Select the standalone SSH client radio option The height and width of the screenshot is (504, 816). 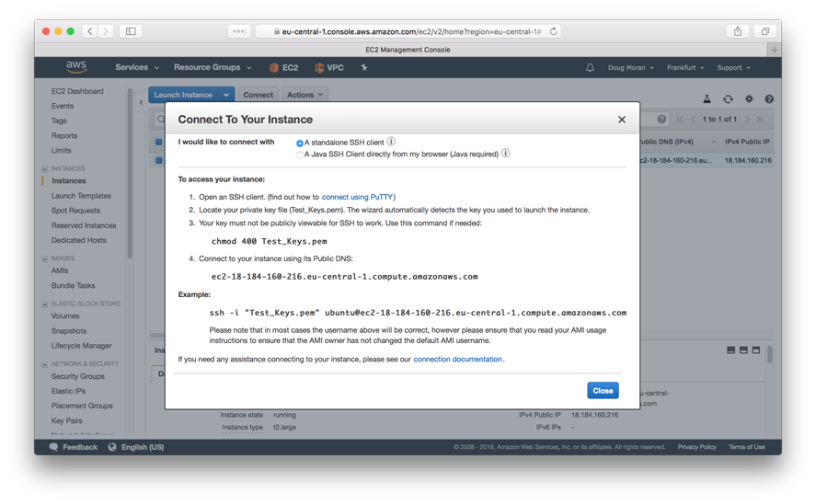(299, 143)
